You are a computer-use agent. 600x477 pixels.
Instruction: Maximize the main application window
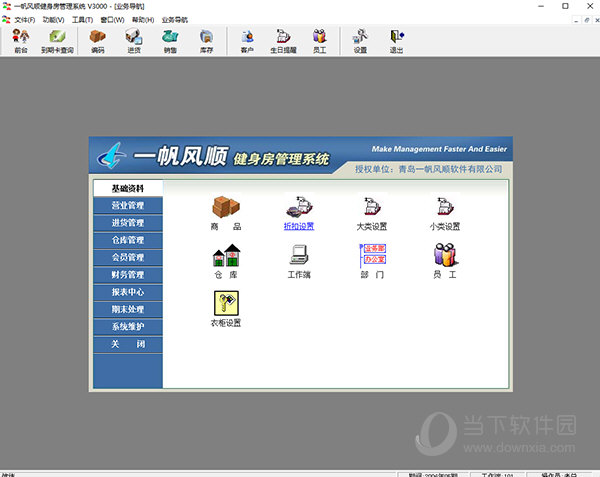tap(565, 6)
